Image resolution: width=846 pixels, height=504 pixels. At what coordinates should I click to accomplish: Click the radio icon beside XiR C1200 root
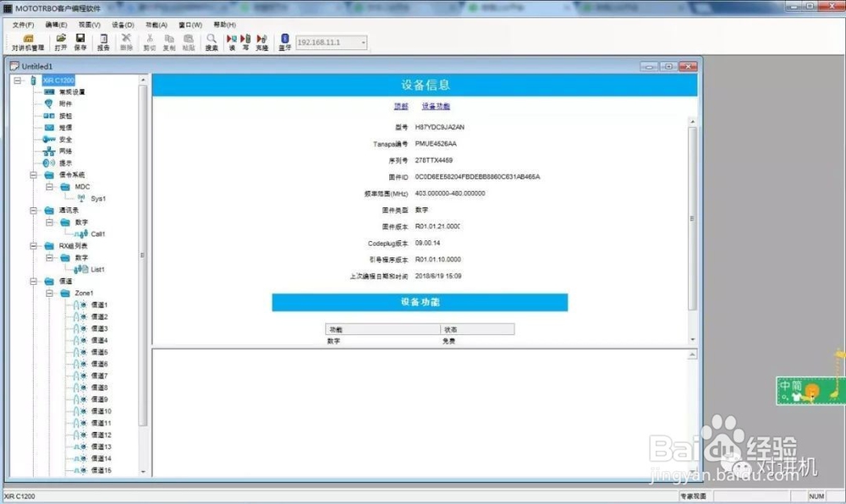33,80
